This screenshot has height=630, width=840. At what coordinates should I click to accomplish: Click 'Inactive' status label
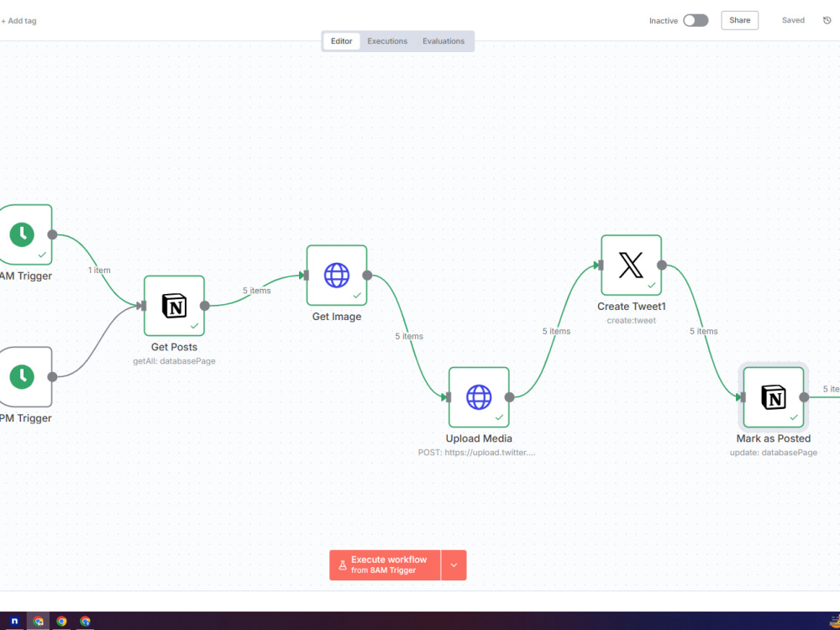664,21
